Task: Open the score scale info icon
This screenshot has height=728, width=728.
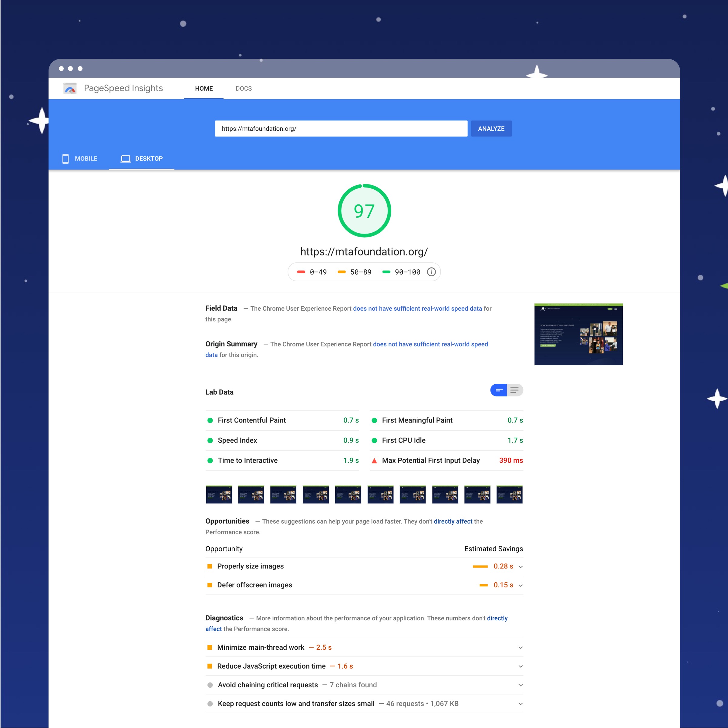Action: pos(431,272)
